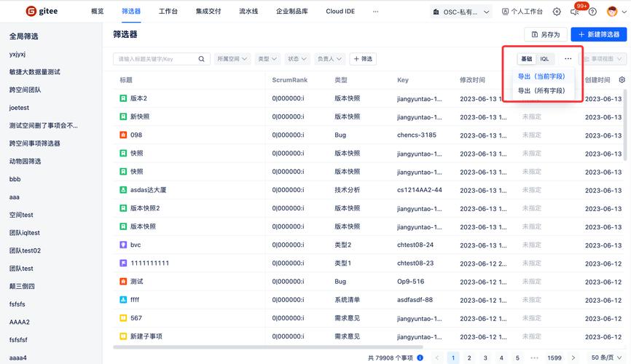Open the 所属空间 filter dropdown
Viewport: 631px width, 364px height.
232,59
